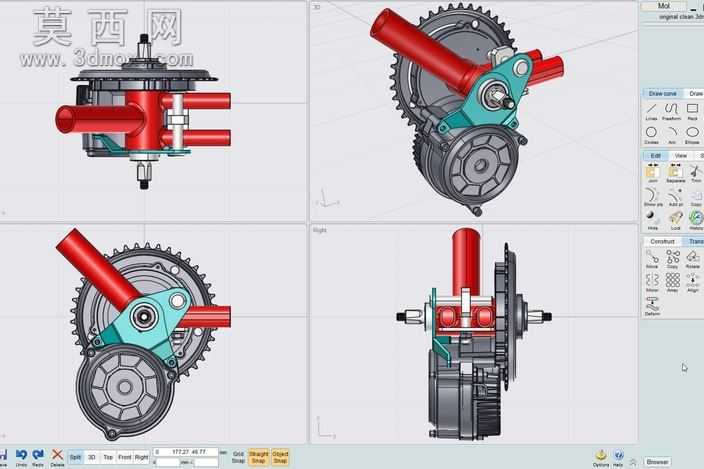704x469 pixels.
Task: Select the Rect drawing tool
Action: 692,111
